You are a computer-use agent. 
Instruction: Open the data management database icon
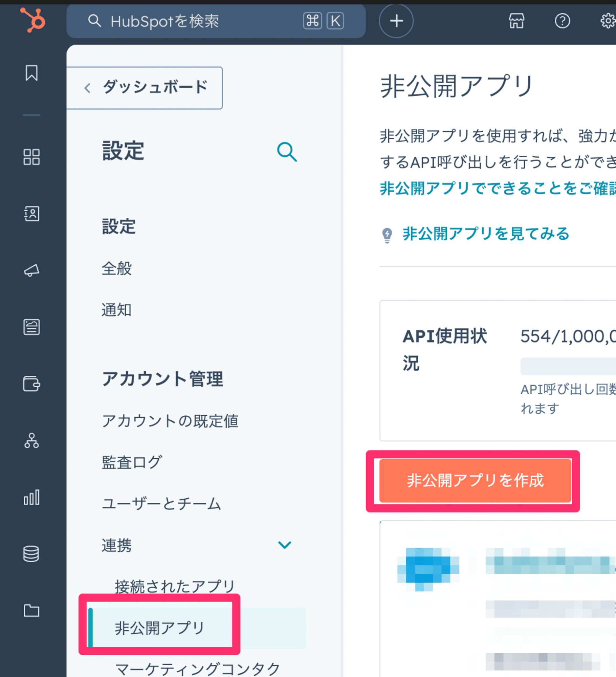(x=31, y=554)
